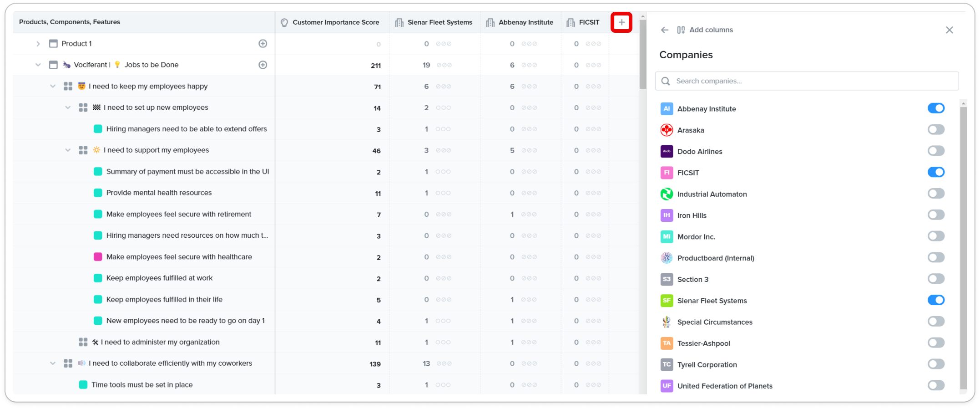Click Dodo Airlines company logo

[667, 151]
